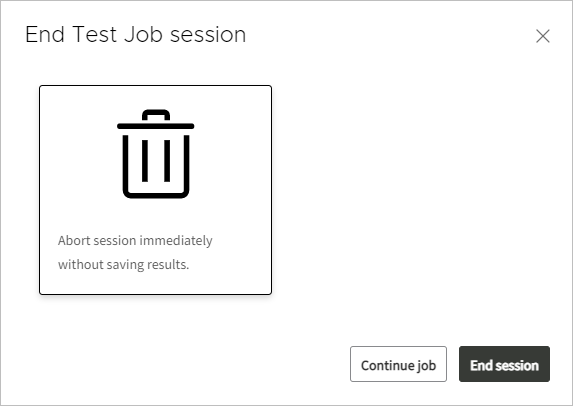Image resolution: width=573 pixels, height=406 pixels.
Task: Close the End Test Job session dialog
Action: (543, 36)
